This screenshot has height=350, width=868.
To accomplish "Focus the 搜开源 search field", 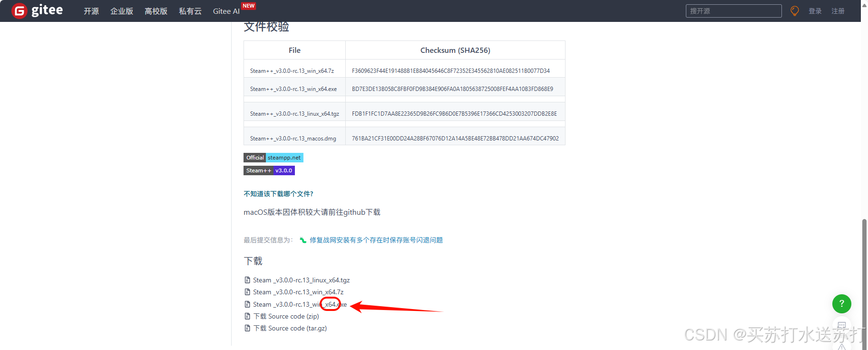I will tap(733, 11).
